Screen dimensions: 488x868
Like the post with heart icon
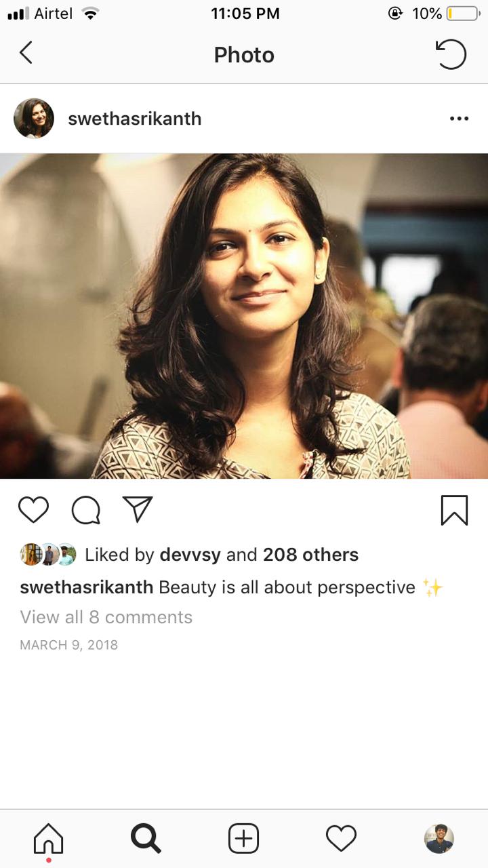click(33, 510)
